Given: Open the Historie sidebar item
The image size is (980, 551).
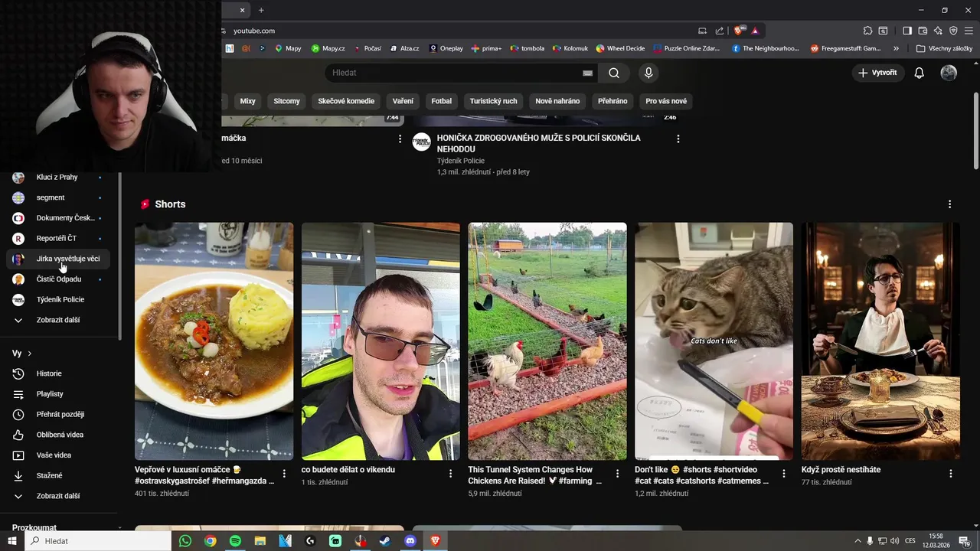Looking at the screenshot, I should (x=60, y=373).
